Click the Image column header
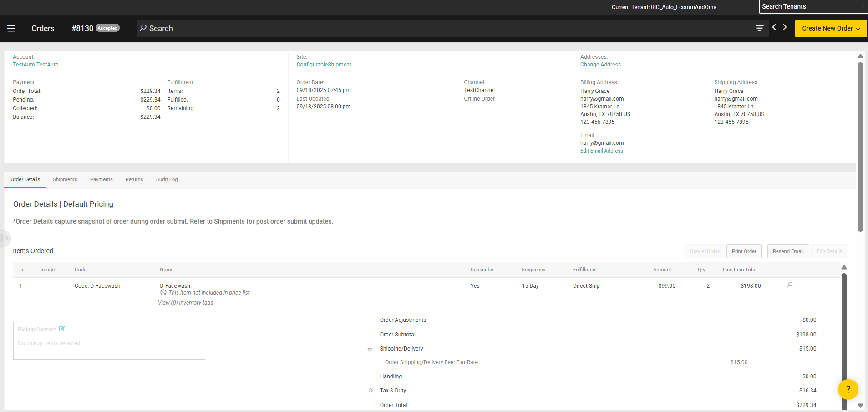The width and height of the screenshot is (868, 412). click(x=47, y=270)
